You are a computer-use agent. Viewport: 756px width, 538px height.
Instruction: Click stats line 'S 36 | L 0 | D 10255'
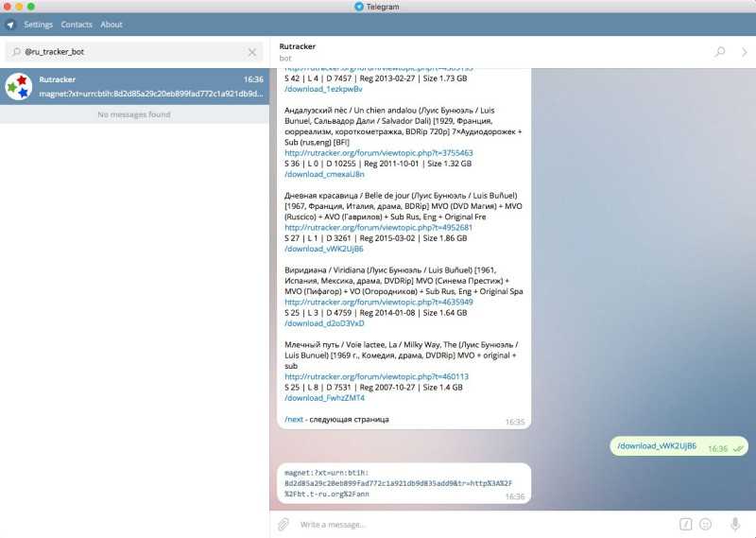(378, 164)
